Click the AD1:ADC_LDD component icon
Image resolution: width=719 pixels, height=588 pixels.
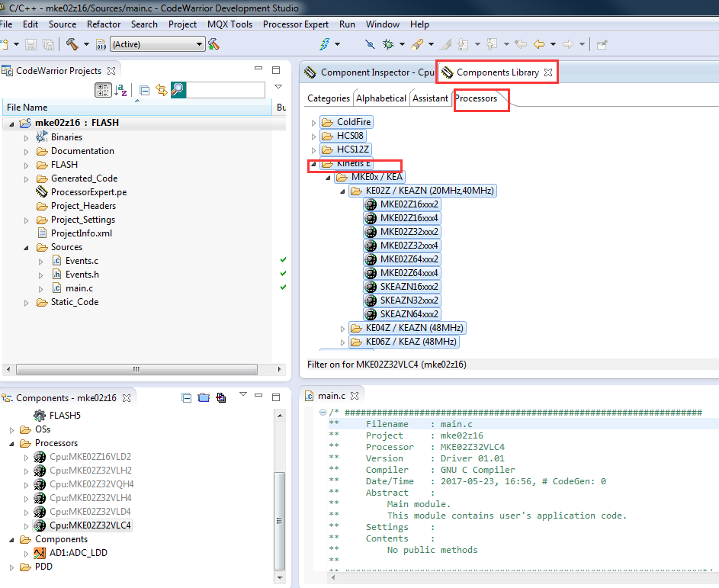[x=40, y=553]
